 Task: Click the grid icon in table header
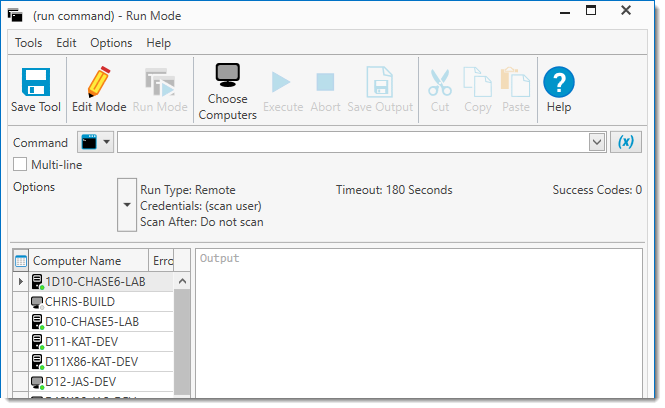coord(21,261)
